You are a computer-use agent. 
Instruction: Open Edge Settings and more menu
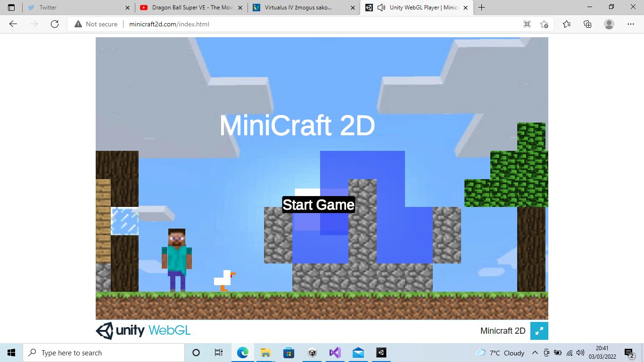[631, 24]
